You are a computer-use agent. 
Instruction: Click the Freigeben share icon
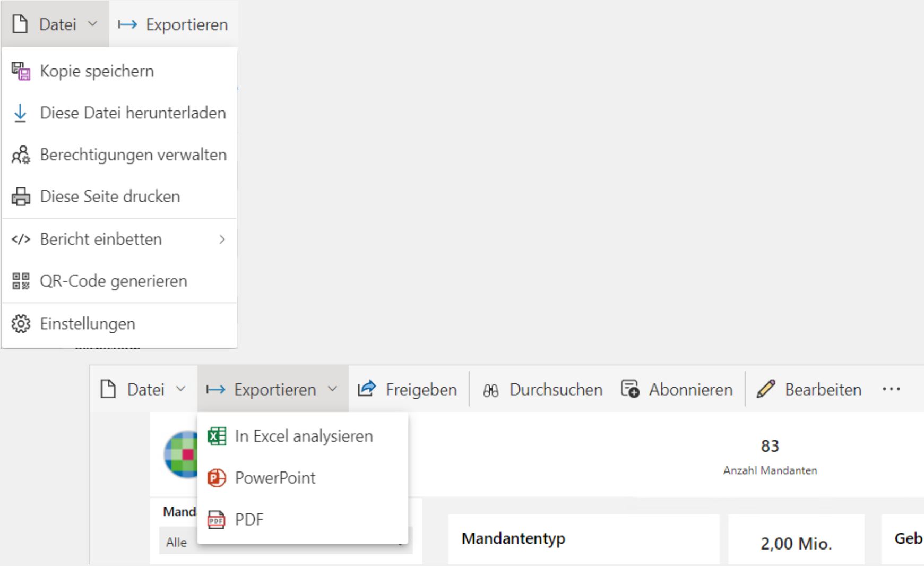pos(367,389)
